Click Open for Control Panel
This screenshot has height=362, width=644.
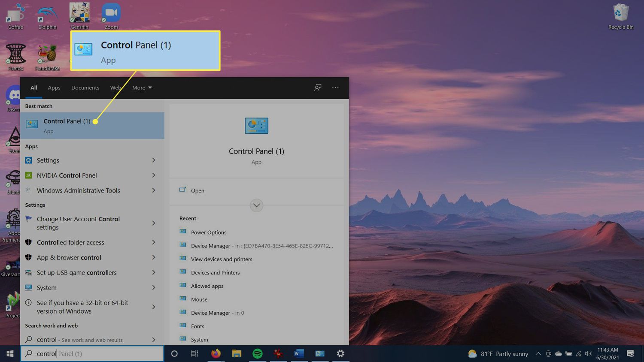point(197,190)
